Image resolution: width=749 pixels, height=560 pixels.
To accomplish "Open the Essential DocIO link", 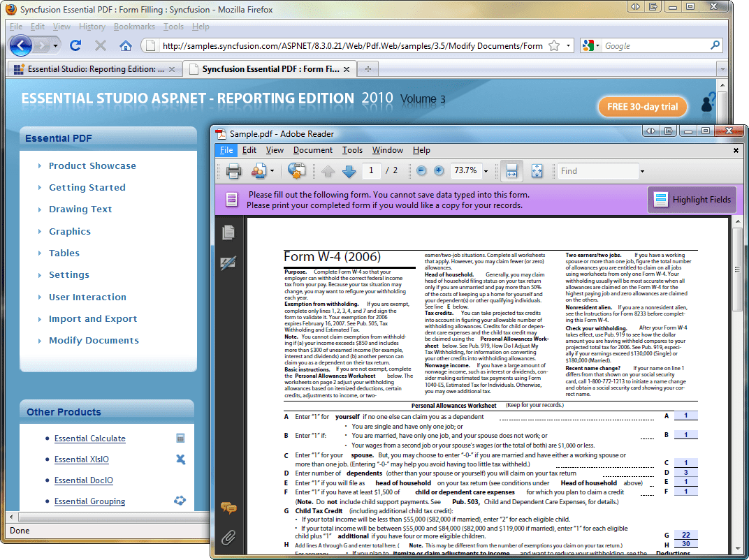I will pos(84,480).
